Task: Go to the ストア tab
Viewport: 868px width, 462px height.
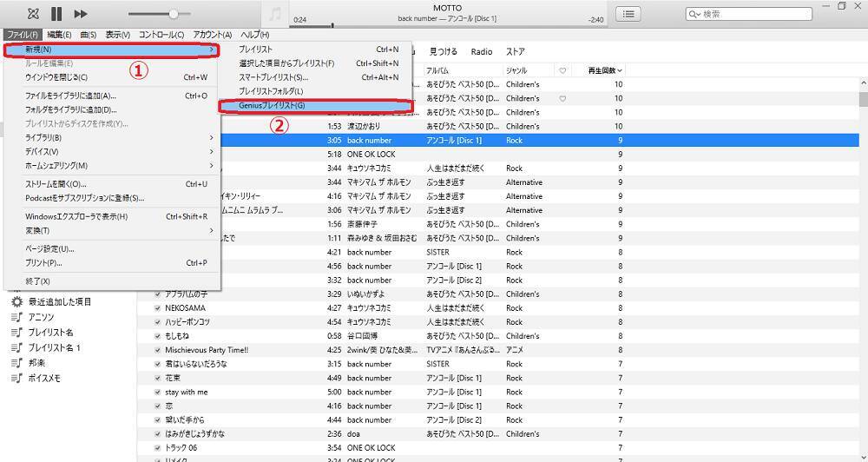Action: click(516, 51)
